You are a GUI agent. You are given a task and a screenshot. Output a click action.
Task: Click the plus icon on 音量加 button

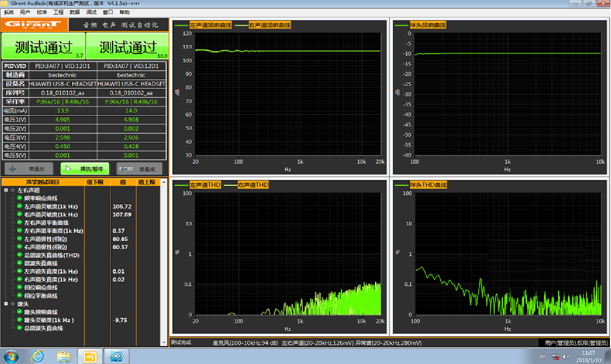click(x=13, y=169)
